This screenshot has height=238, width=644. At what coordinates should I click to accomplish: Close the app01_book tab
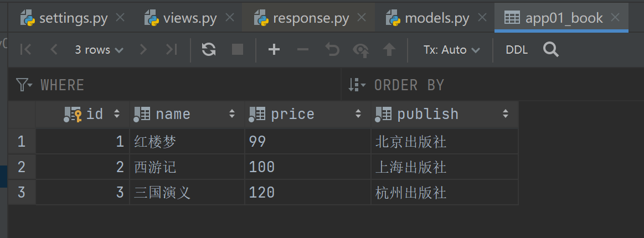615,17
